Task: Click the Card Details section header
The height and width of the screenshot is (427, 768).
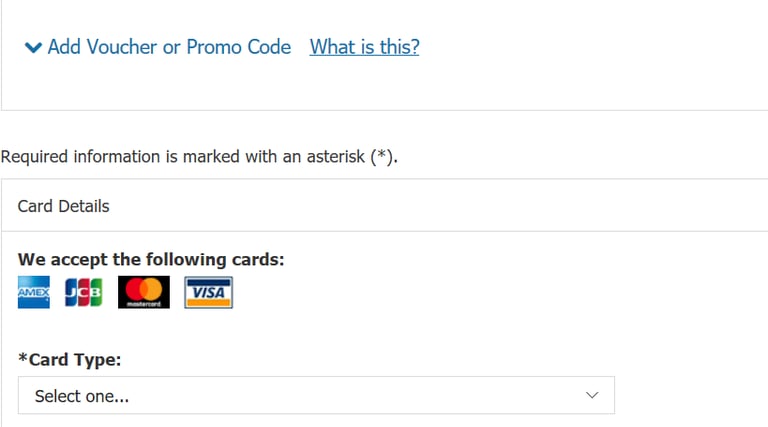Action: pyautogui.click(x=64, y=206)
